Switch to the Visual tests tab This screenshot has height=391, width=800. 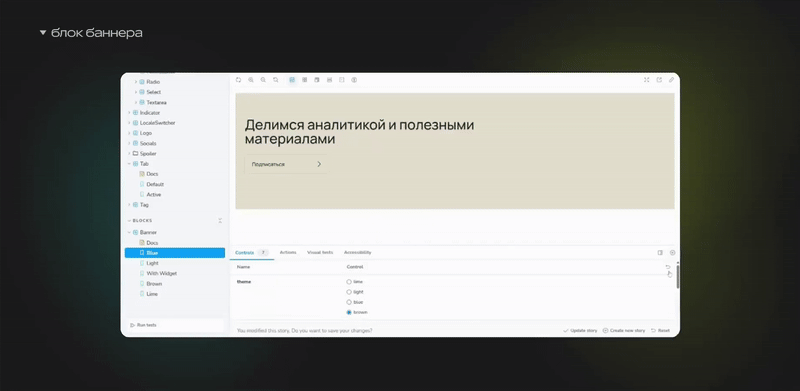[320, 253]
